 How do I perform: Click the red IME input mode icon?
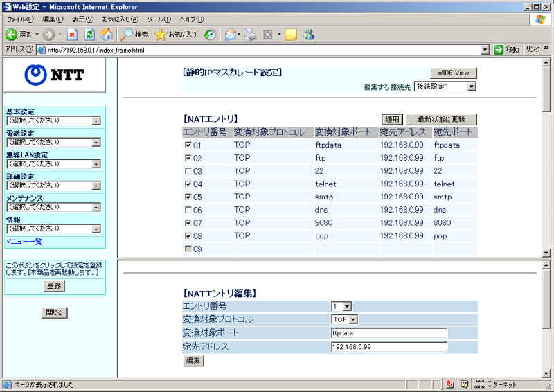click(449, 384)
